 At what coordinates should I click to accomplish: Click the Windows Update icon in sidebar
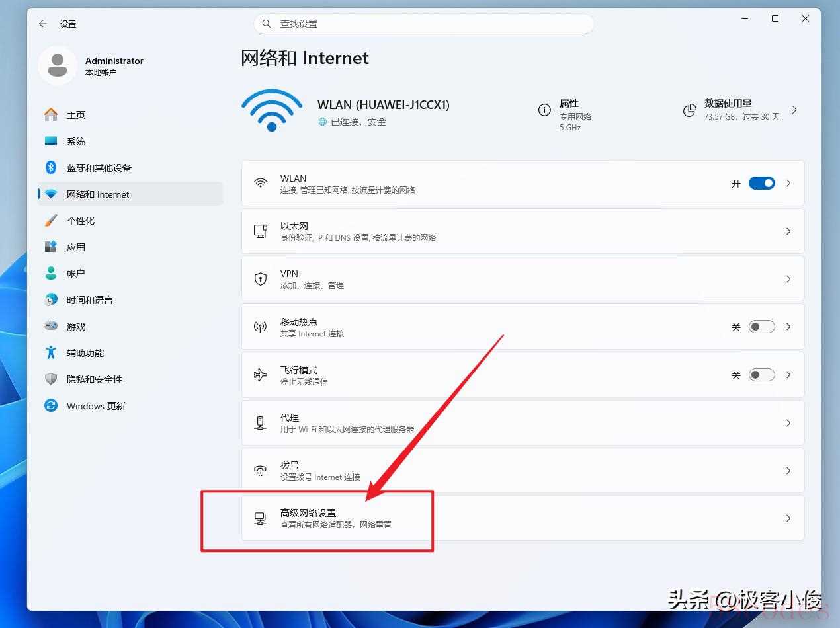[51, 406]
